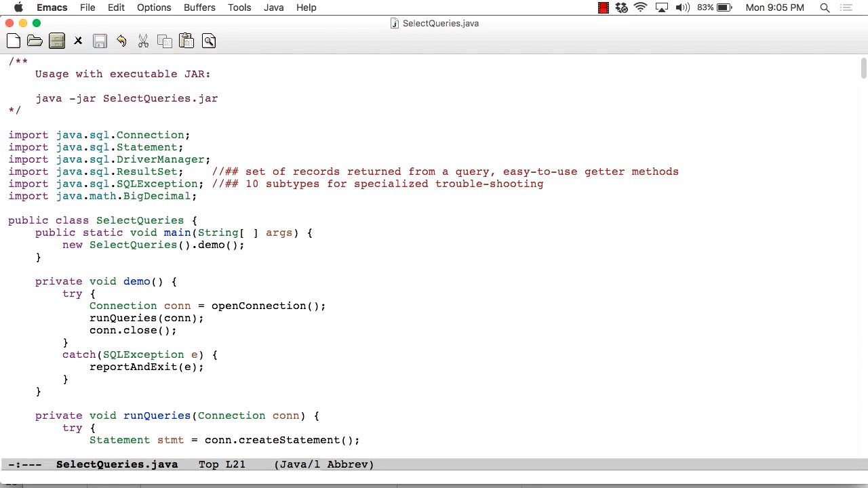Paste using the clipboard icon
Image resolution: width=868 pixels, height=488 pixels.
click(186, 41)
